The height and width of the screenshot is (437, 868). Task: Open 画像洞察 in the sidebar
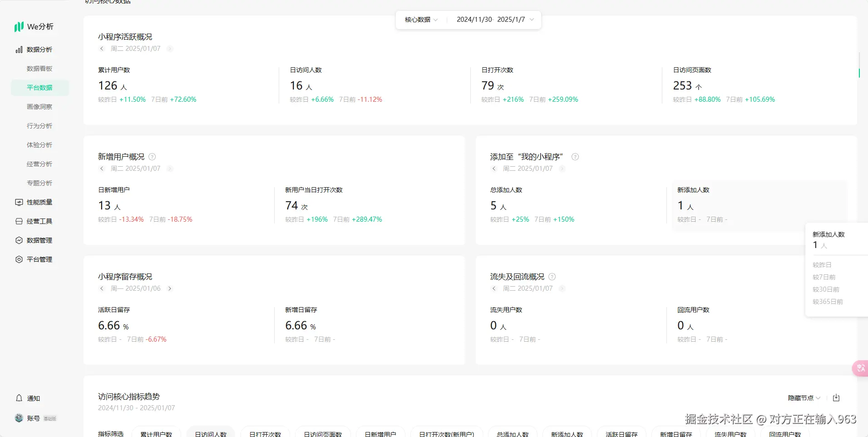pos(40,107)
